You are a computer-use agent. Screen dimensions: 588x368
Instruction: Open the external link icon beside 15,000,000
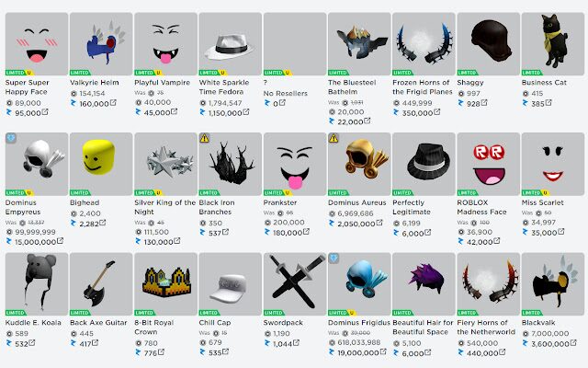coord(60,241)
